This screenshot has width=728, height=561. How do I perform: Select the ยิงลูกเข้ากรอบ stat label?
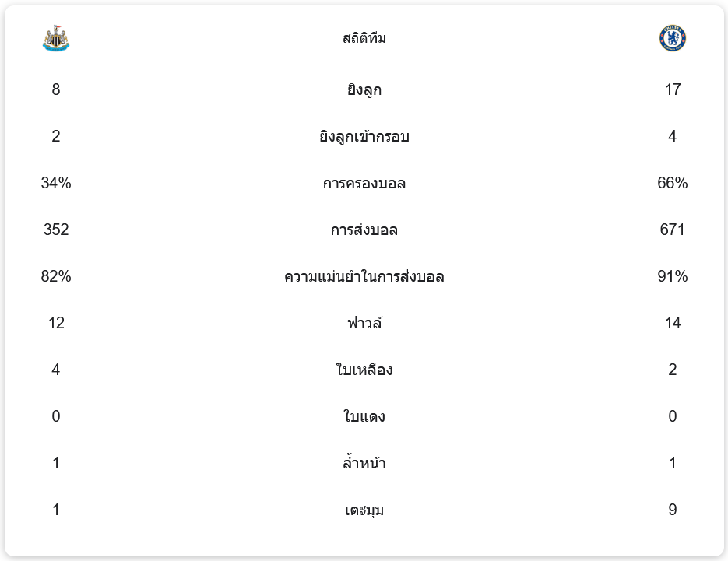point(364,136)
